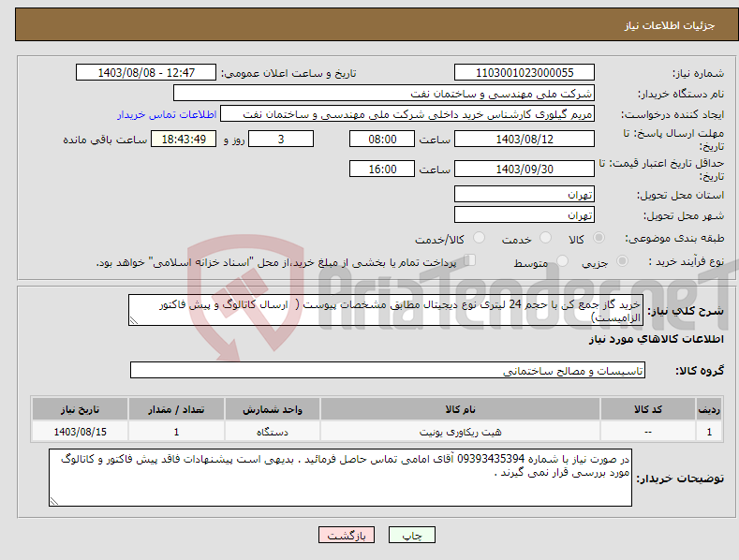Click the واحد شمارش column header
The height and width of the screenshot is (560, 739).
273,409
